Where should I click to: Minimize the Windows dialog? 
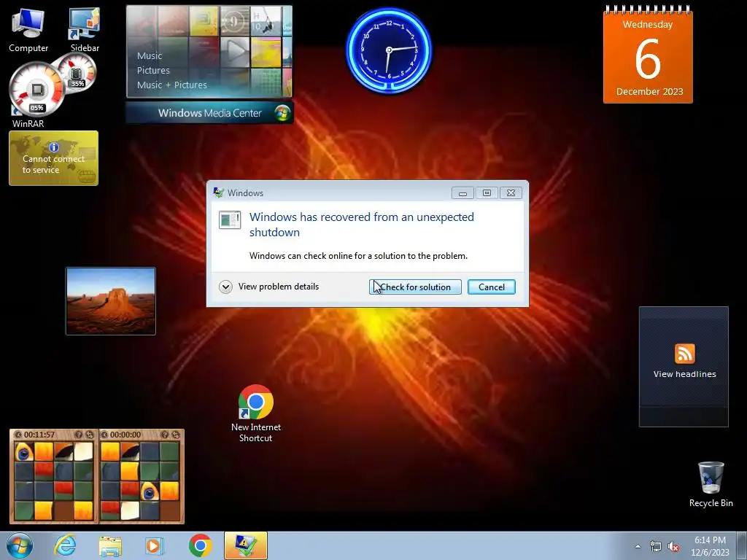[x=462, y=192]
